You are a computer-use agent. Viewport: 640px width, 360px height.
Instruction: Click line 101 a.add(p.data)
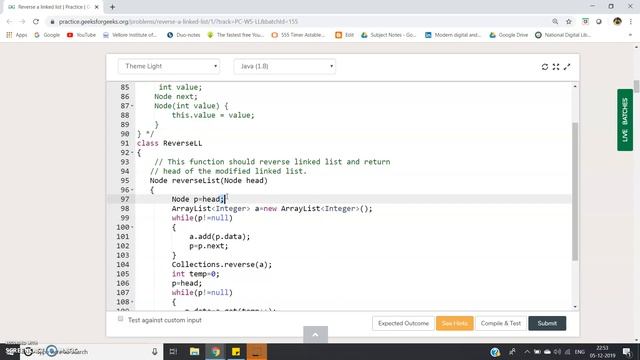(x=220, y=237)
